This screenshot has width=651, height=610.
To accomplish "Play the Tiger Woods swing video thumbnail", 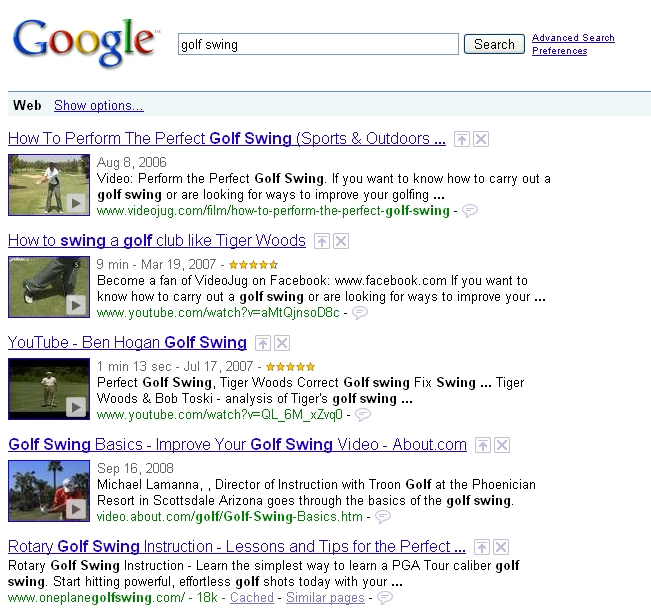I will [49, 287].
